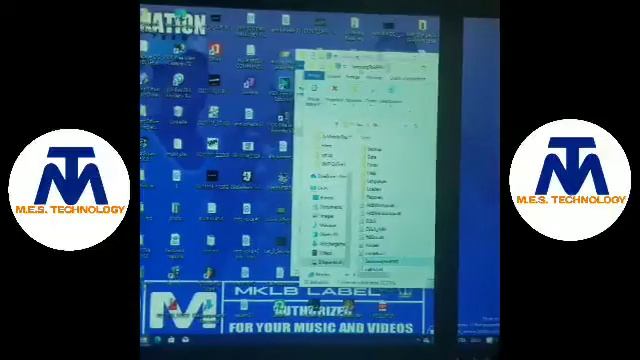Click the highlighted file row in Explorer
Screen dimensions: 640x360
tap(398, 261)
